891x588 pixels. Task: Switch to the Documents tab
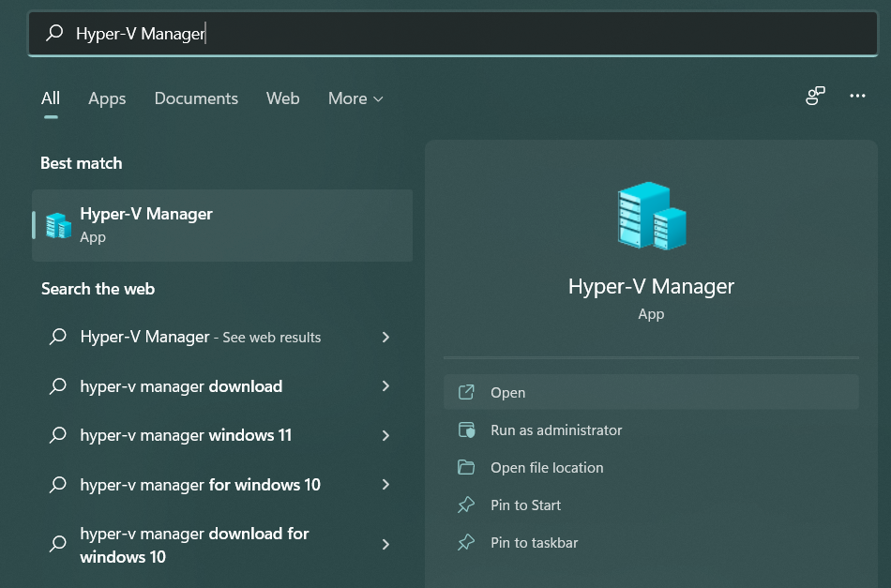[196, 98]
